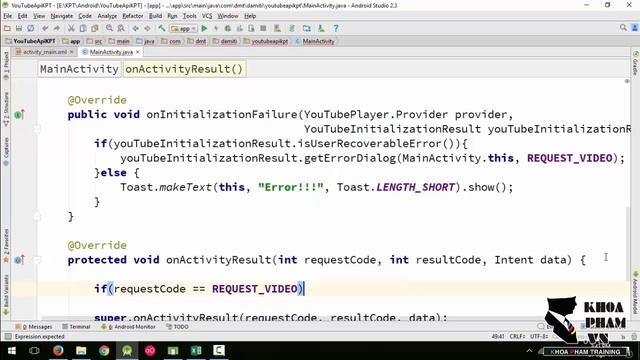Click the Help question mark icon
Viewport: 640px width, 360px height.
336,28
